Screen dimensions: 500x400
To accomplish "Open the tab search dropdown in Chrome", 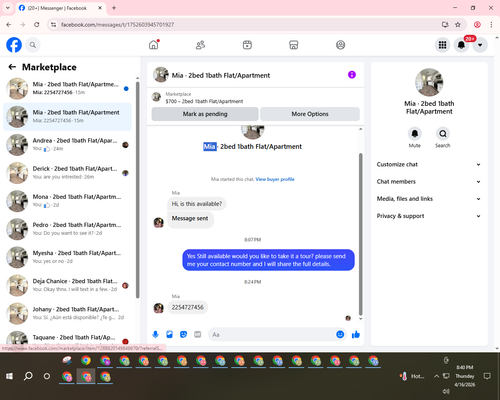I will tap(8, 8).
